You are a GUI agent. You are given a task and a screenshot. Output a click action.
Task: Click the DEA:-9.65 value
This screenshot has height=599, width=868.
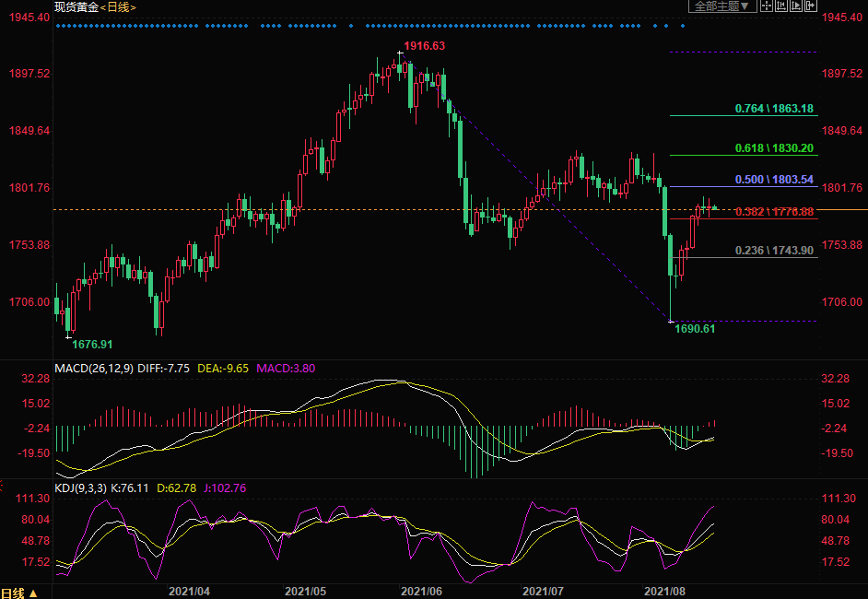click(223, 368)
